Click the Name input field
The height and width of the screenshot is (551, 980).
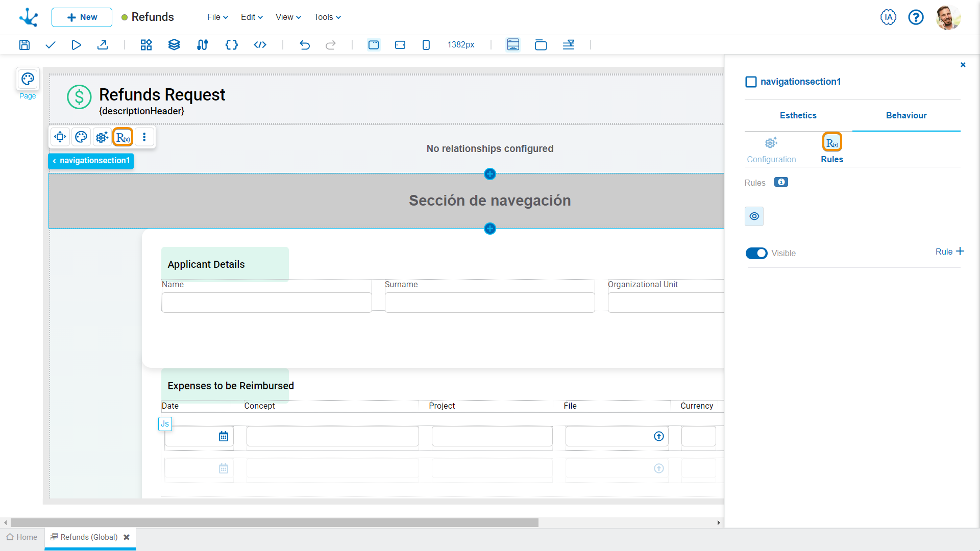(x=266, y=302)
